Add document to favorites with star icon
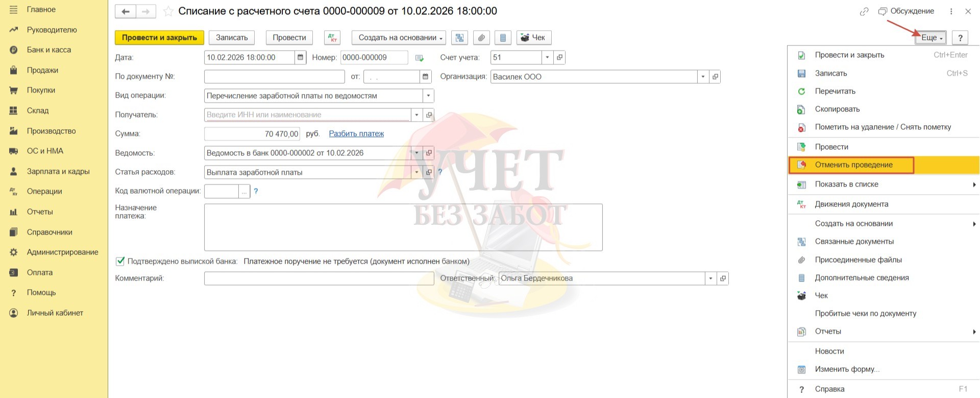Image resolution: width=980 pixels, height=398 pixels. (168, 11)
